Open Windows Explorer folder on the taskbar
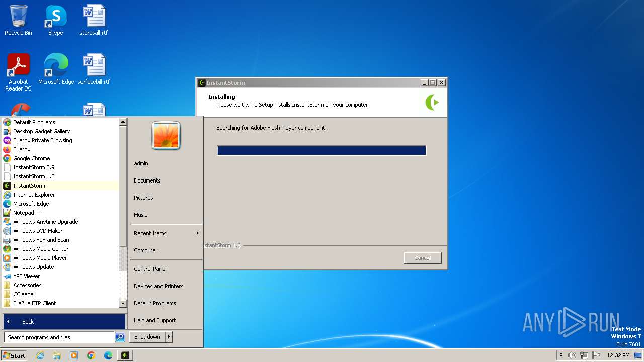Image resolution: width=644 pixels, height=362 pixels. pyautogui.click(x=57, y=355)
